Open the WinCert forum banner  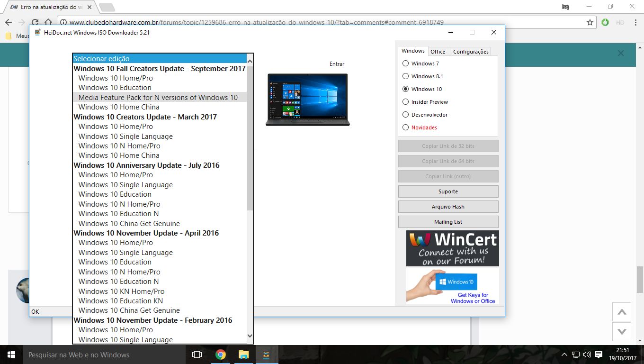[453, 248]
